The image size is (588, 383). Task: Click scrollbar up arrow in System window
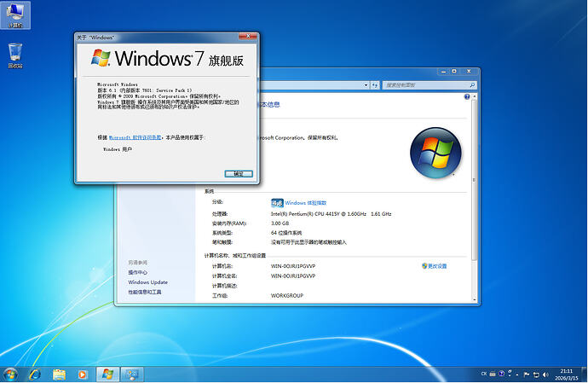pos(475,96)
